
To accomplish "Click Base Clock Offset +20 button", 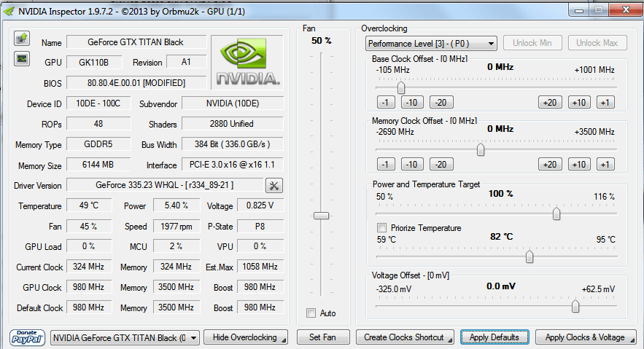I will [x=550, y=103].
